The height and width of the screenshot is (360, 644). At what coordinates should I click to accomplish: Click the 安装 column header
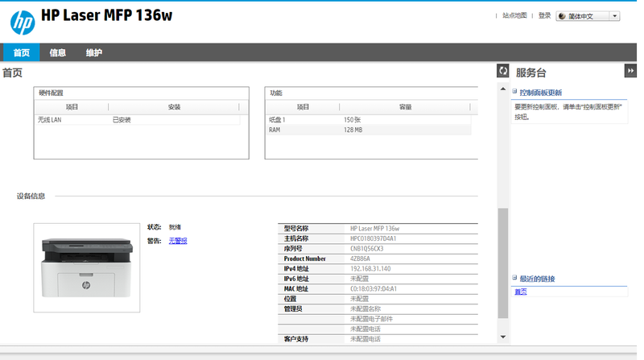(174, 107)
